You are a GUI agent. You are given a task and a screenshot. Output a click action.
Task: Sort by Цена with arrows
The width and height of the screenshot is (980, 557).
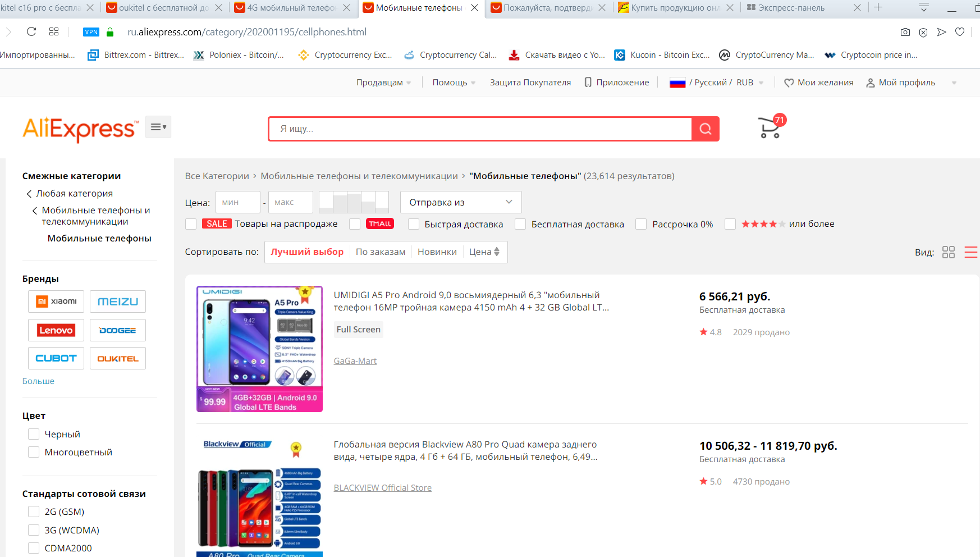click(484, 252)
